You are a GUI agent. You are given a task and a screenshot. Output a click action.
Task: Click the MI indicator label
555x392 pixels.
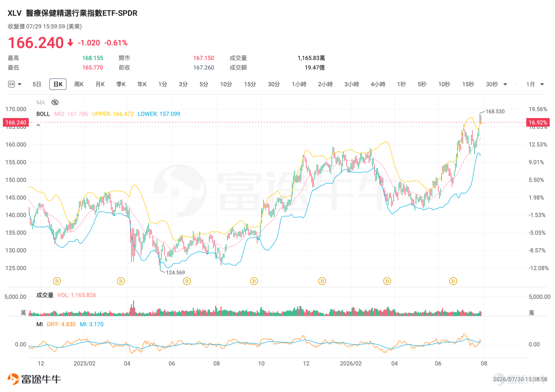coord(40,324)
